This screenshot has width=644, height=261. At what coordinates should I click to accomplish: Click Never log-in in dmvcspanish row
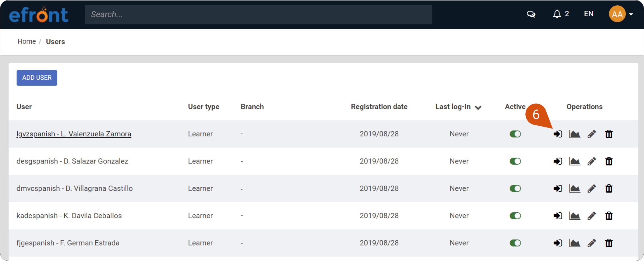(459, 189)
